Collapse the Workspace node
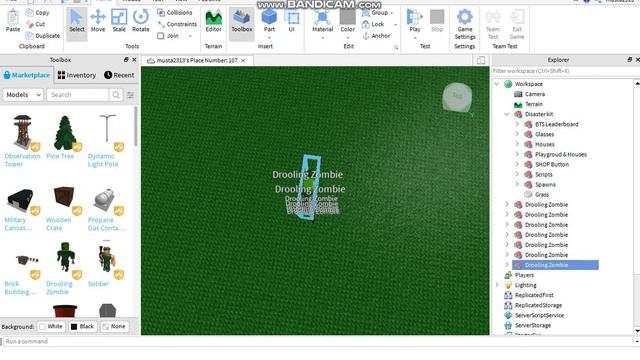 (497, 84)
